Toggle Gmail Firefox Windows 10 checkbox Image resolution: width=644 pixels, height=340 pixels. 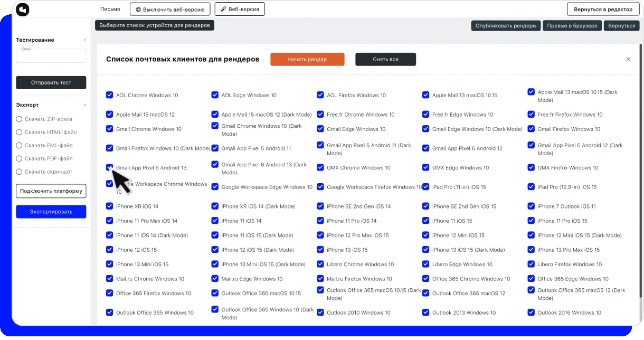click(x=531, y=129)
